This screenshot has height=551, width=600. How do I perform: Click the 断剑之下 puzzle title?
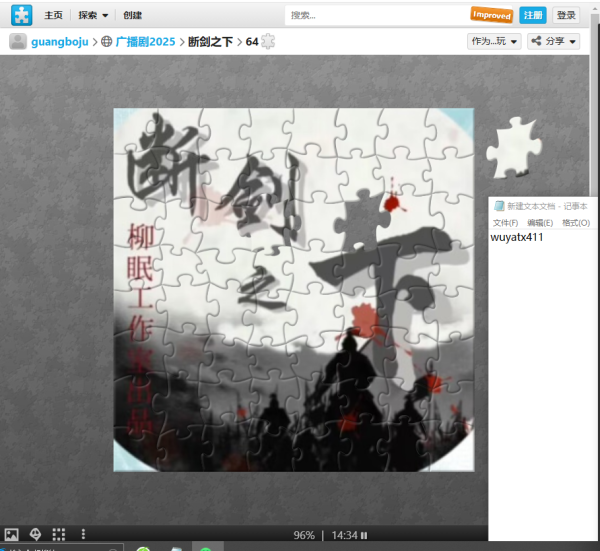tap(210, 42)
